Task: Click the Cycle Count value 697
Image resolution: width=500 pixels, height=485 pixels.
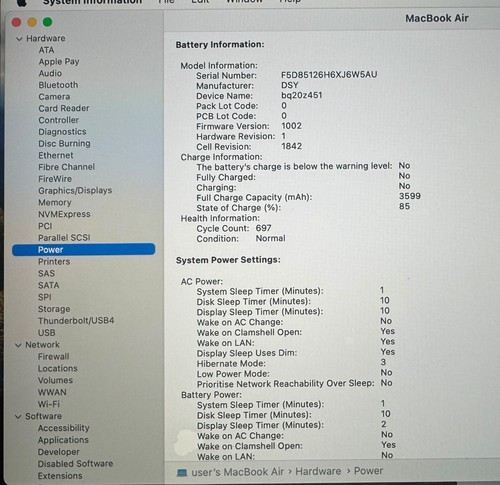Action: 264,228
